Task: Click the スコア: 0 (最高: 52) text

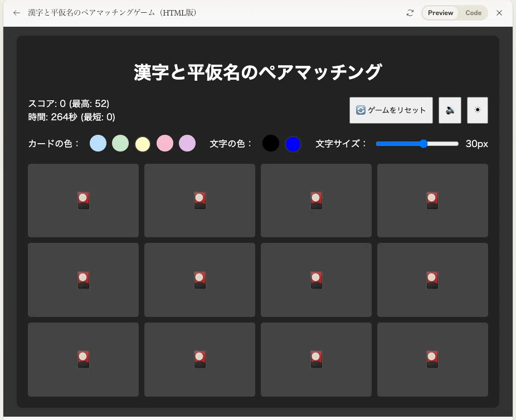Action: pyautogui.click(x=69, y=104)
